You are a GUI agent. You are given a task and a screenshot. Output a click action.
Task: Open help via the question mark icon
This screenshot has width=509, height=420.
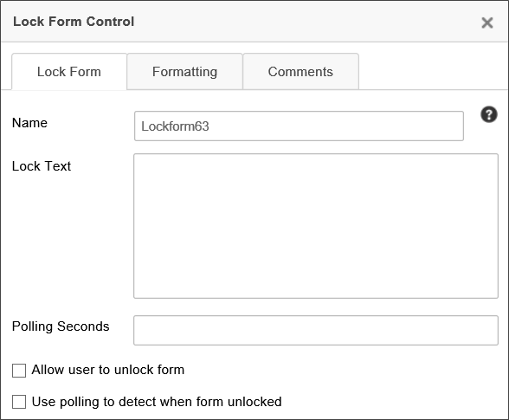click(488, 114)
